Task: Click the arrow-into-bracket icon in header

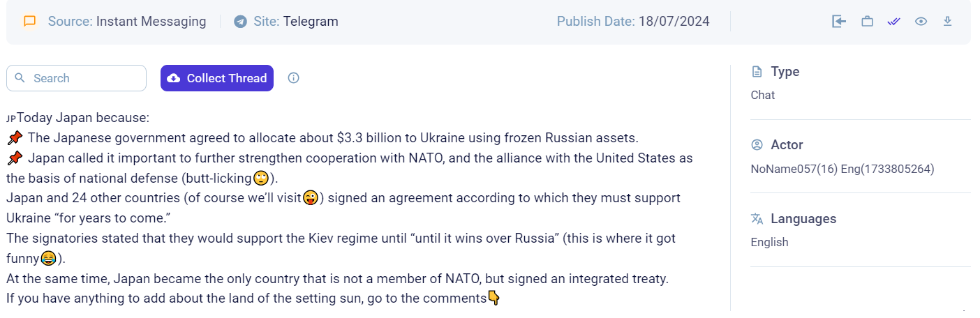Action: (839, 22)
